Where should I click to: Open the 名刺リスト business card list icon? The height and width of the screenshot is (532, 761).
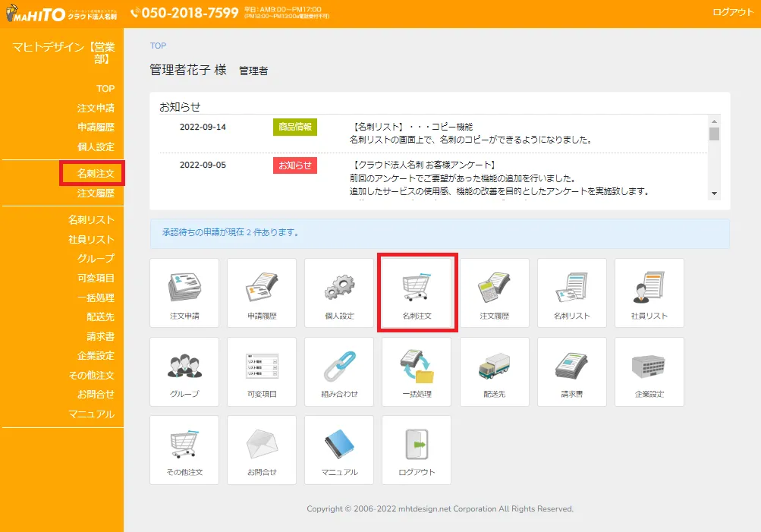pyautogui.click(x=571, y=293)
